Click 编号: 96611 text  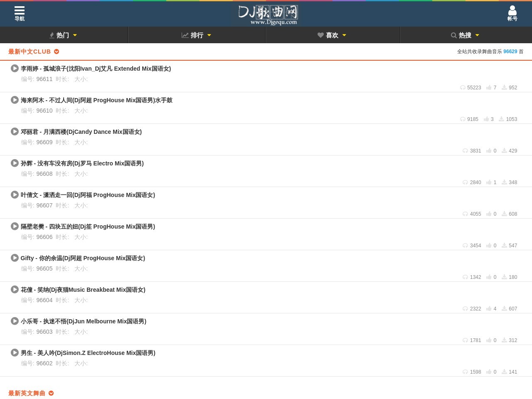37,79
